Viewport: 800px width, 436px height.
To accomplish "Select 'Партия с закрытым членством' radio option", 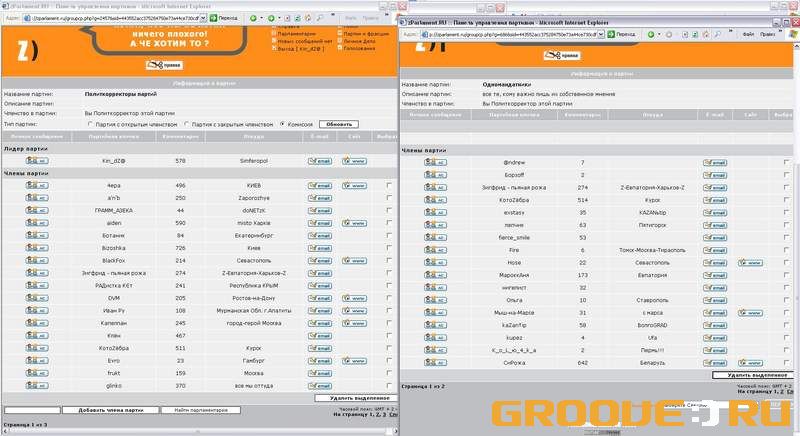I will pos(185,124).
